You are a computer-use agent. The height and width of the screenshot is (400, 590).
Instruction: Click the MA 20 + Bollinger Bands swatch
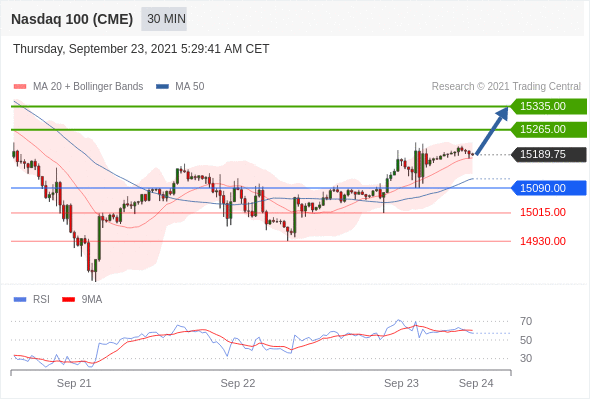pyautogui.click(x=20, y=87)
